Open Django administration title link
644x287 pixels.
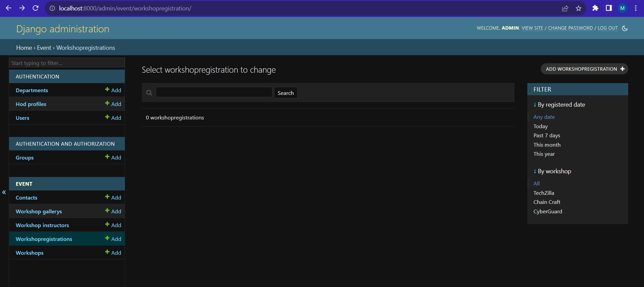[63, 29]
